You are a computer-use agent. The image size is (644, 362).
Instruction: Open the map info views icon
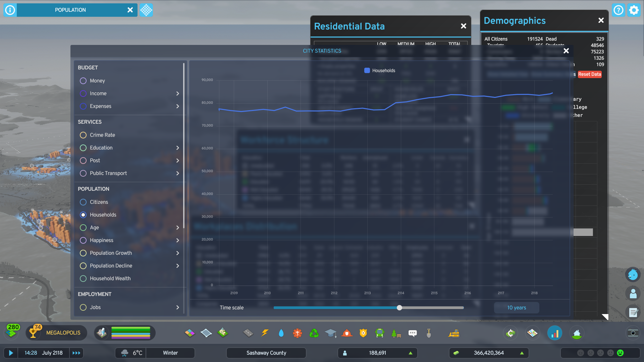click(532, 333)
